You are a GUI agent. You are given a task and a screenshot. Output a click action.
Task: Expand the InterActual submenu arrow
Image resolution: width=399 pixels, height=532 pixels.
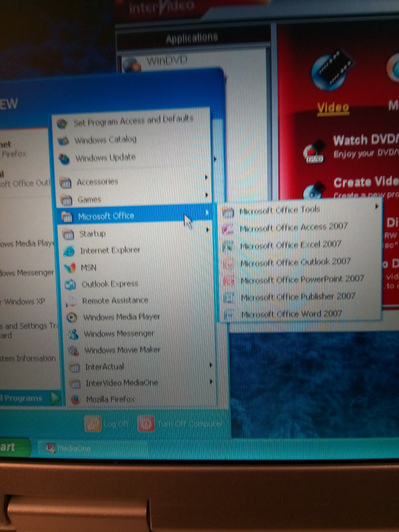[x=210, y=365]
